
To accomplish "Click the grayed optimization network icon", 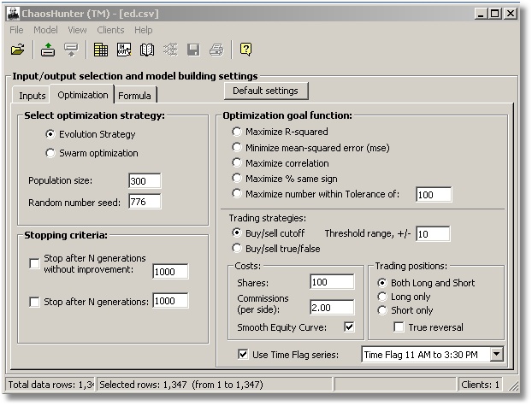I will (170, 50).
